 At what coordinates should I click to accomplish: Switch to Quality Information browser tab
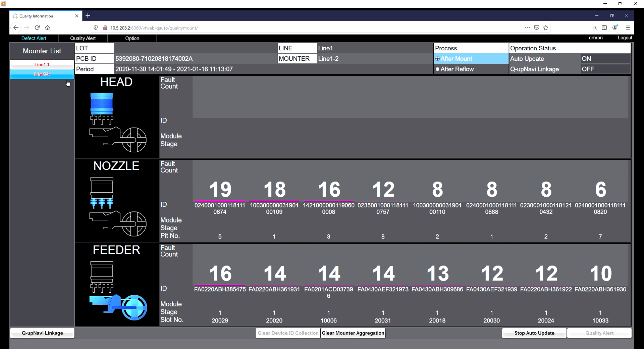click(x=46, y=16)
